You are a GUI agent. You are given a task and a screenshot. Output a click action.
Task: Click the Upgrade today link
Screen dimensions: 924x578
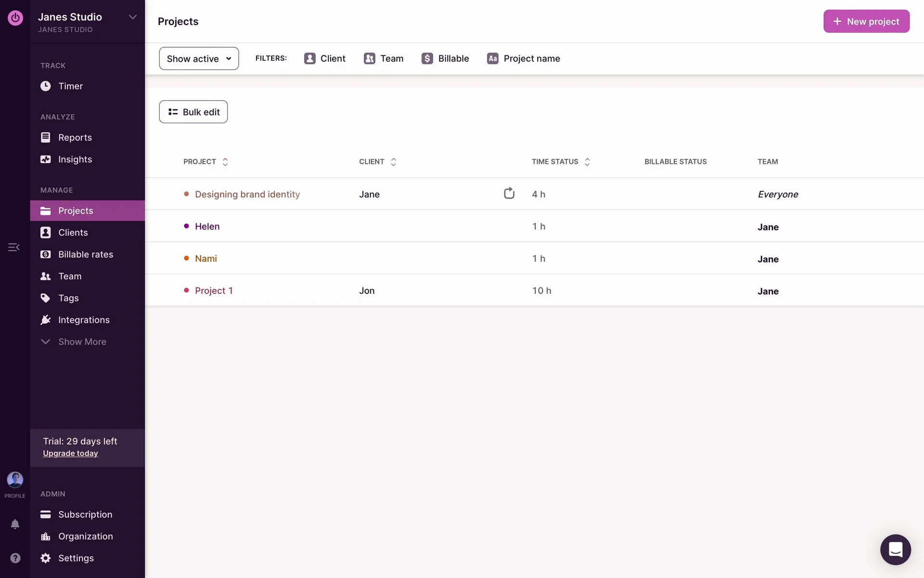point(70,453)
